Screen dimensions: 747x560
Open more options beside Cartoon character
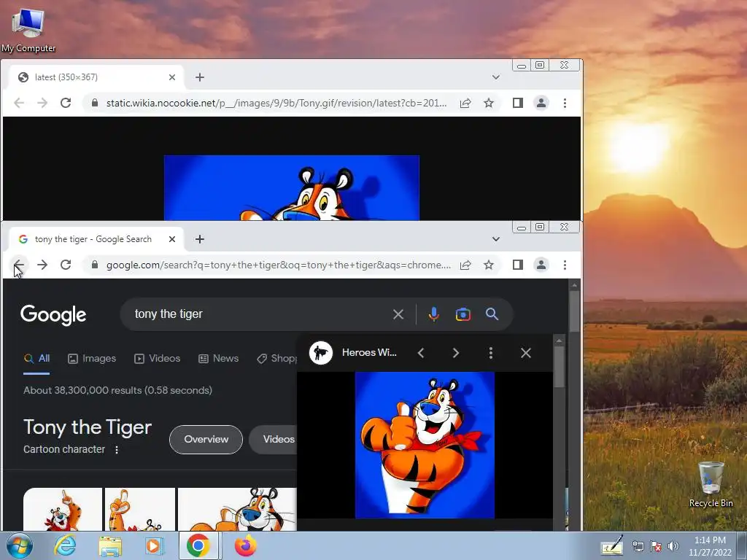pyautogui.click(x=117, y=449)
